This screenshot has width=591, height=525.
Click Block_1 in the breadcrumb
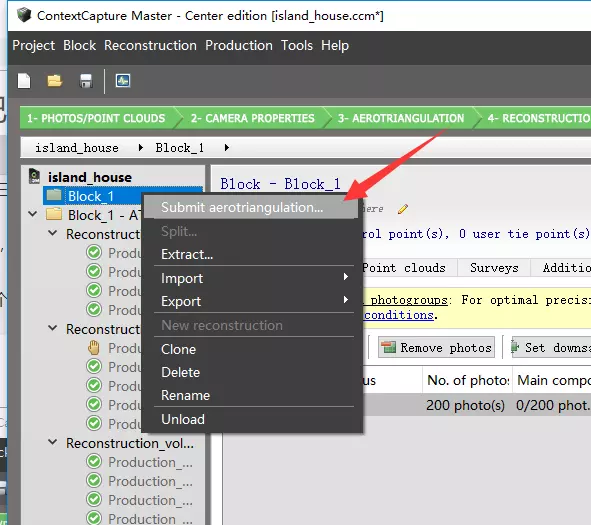coord(180,148)
